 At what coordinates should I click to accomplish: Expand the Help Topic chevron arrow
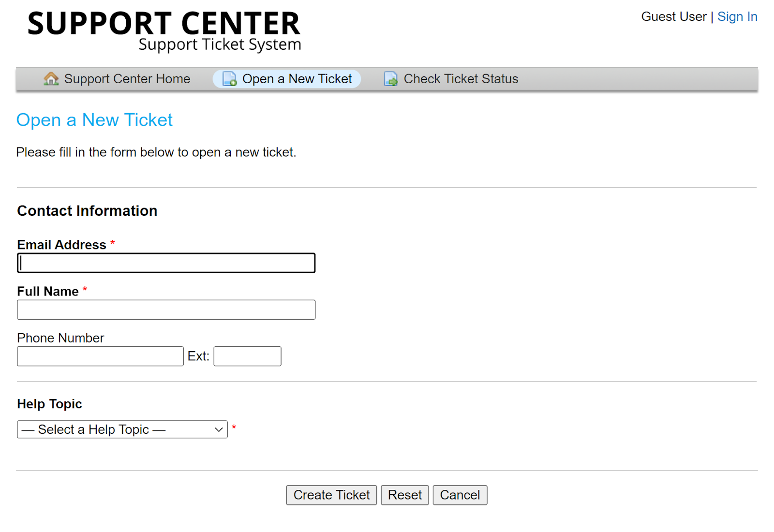point(219,429)
